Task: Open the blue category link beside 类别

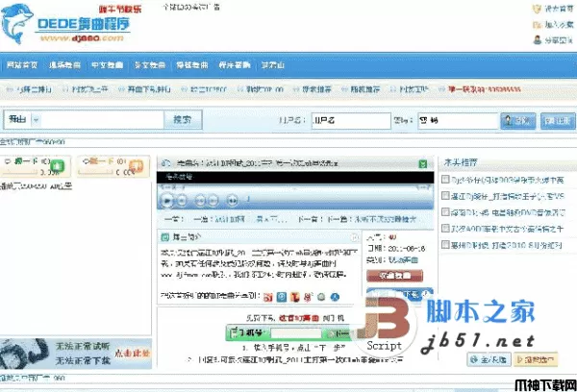Action: click(403, 260)
